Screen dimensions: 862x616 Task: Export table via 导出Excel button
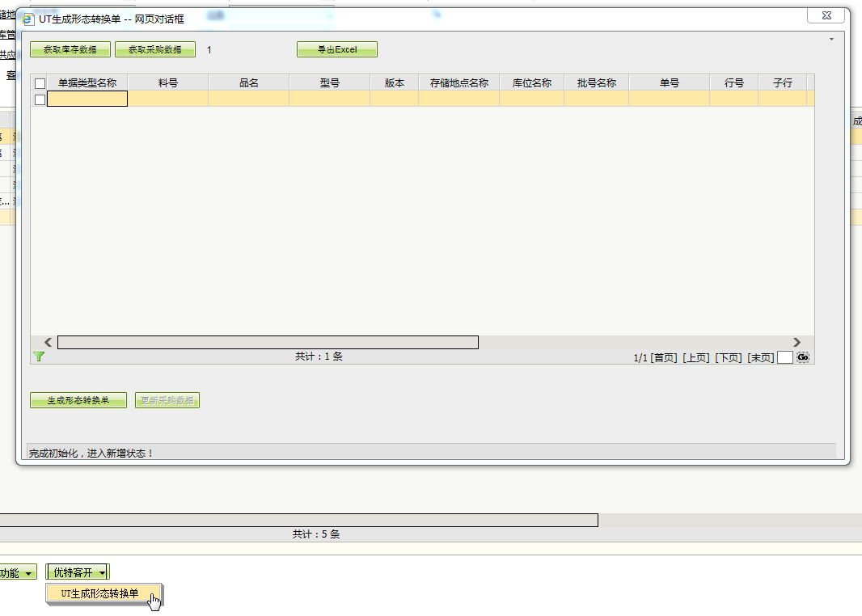pos(336,50)
